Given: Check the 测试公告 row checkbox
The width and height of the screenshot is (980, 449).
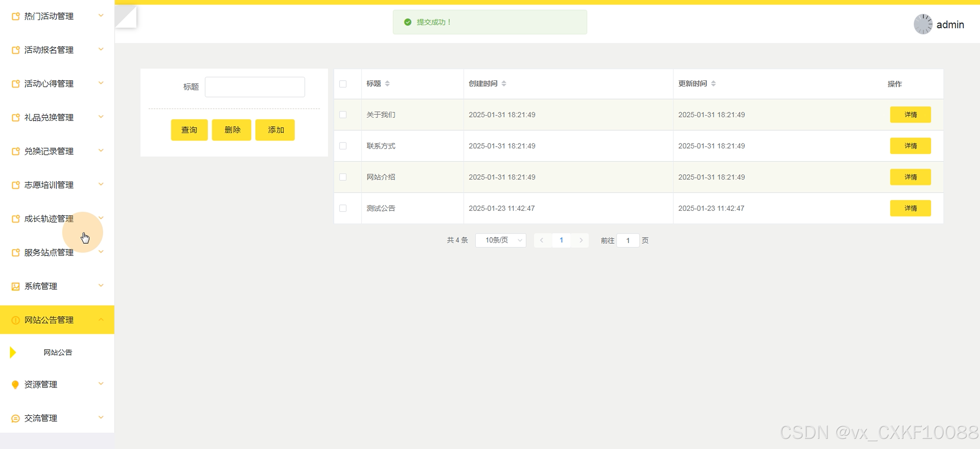Looking at the screenshot, I should (x=342, y=208).
